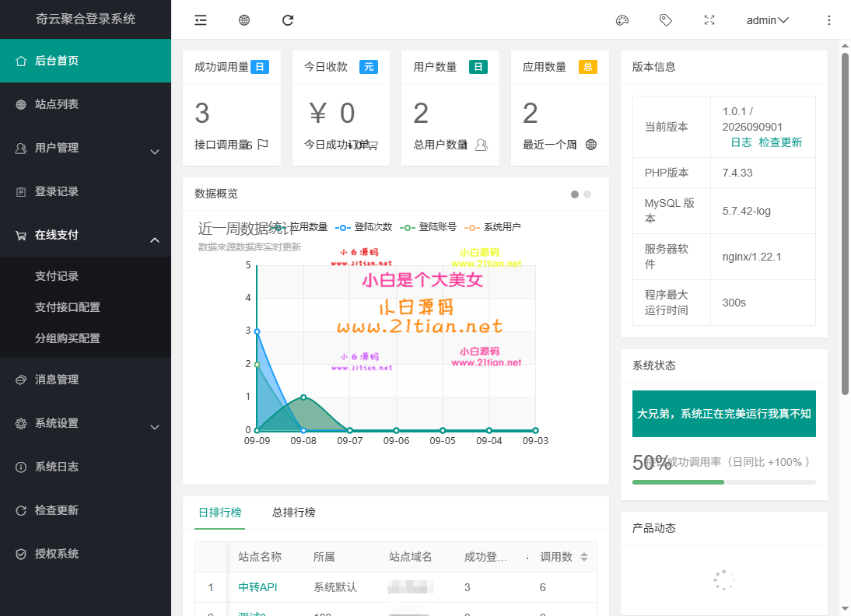Click the 50% success rate progress bar
Screen dimensions: 851x616
(724, 482)
